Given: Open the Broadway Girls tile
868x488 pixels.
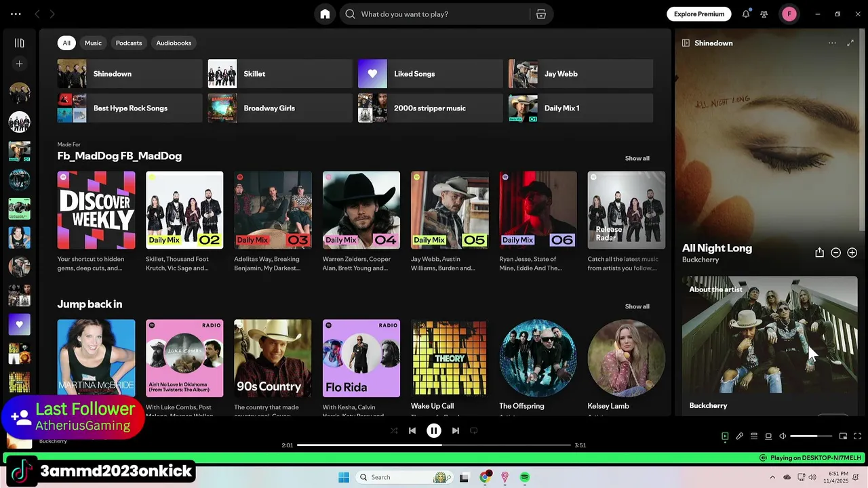Looking at the screenshot, I should [280, 108].
